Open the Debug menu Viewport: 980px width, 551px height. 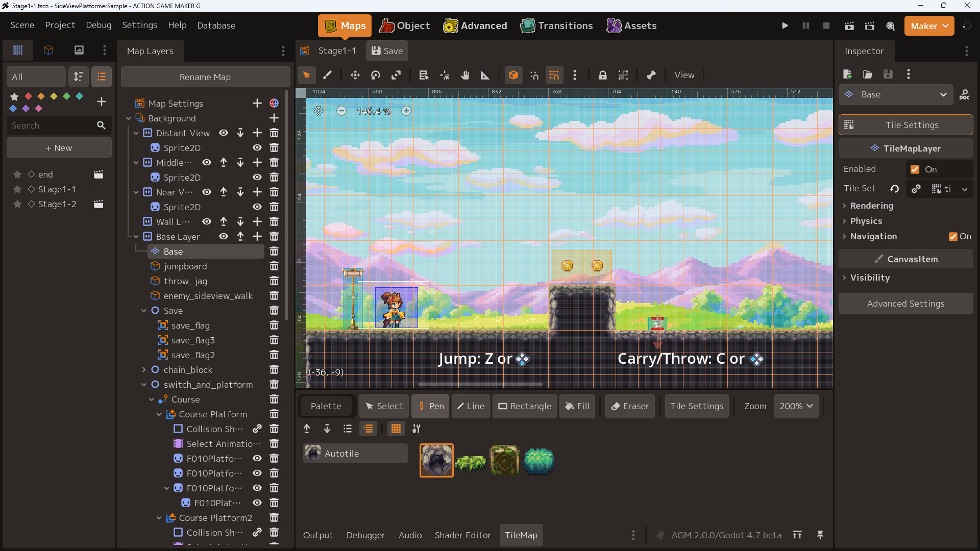pos(99,25)
